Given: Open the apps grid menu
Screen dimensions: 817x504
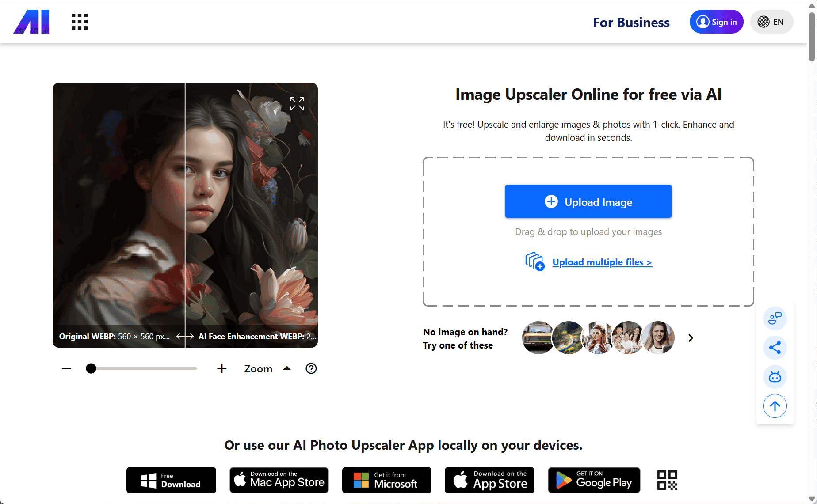Looking at the screenshot, I should click(79, 22).
